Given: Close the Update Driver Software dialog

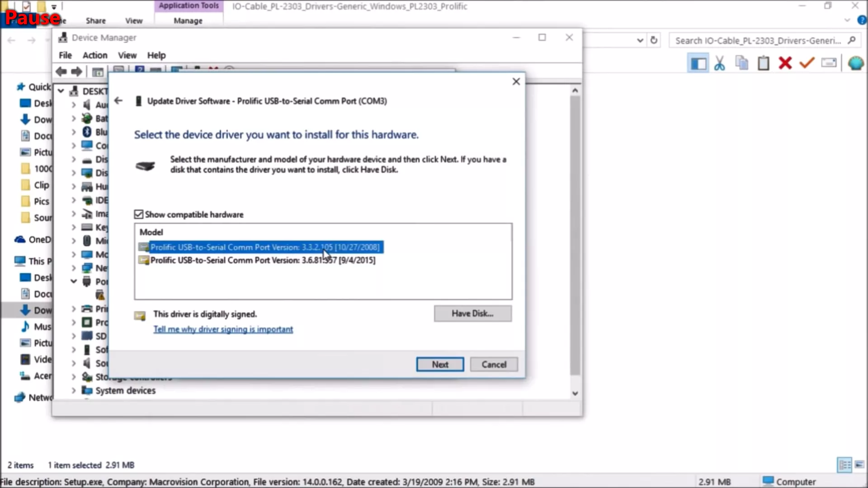Looking at the screenshot, I should click(516, 81).
